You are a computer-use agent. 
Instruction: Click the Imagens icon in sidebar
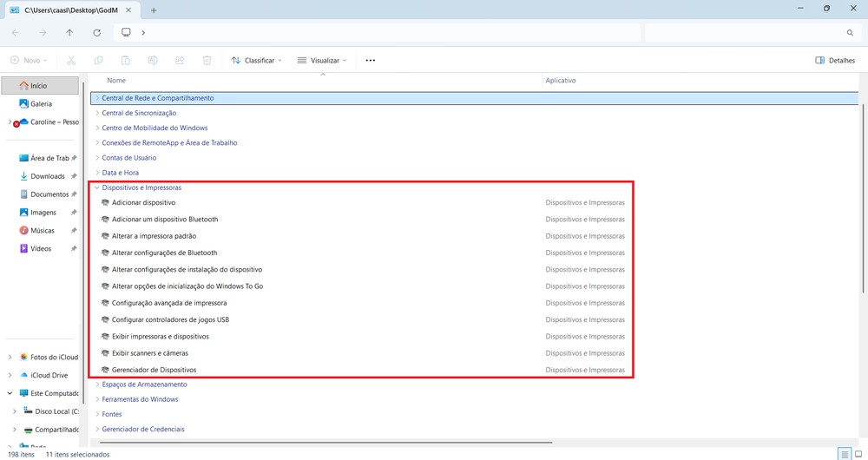click(23, 212)
